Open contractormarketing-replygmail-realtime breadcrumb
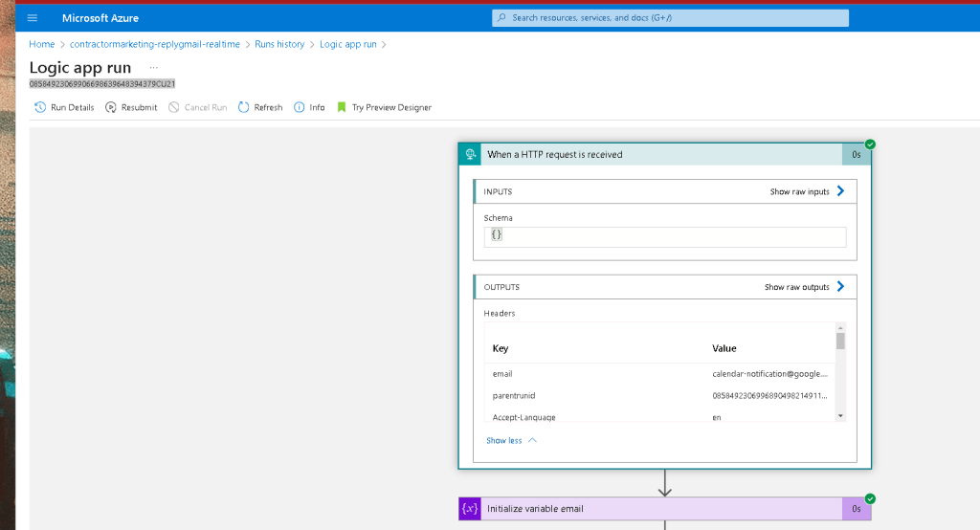Screen dimensions: 980x530 (x=155, y=44)
